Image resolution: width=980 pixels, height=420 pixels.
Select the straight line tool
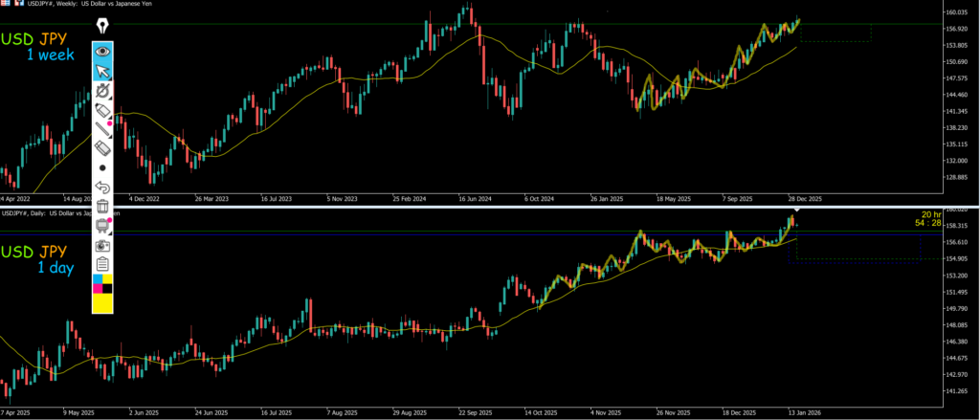[102, 130]
